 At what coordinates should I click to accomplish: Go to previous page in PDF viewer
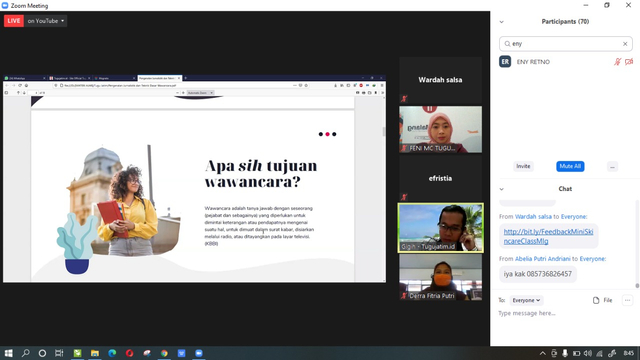pyautogui.click(x=18, y=93)
